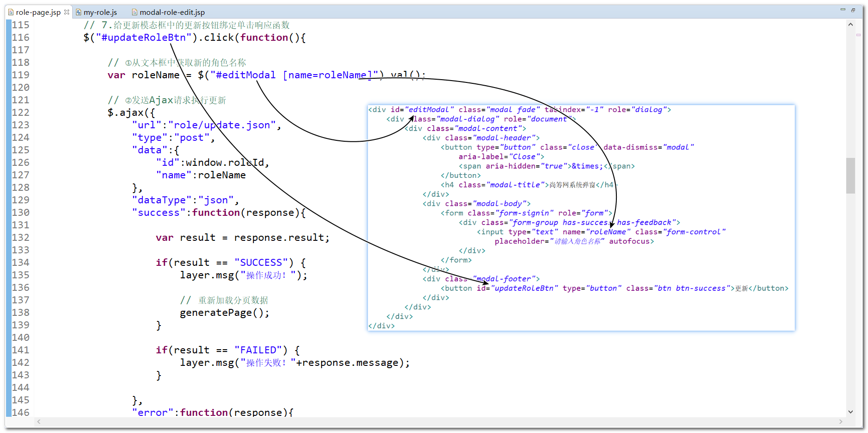
Task: Click the layer.msg("操作成功！") line
Action: click(x=244, y=275)
